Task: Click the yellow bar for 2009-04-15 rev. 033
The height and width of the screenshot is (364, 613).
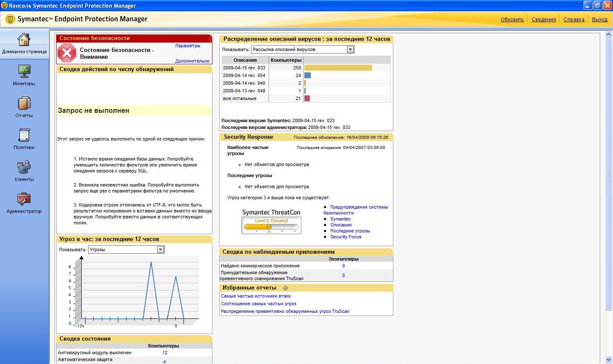Action: point(338,68)
